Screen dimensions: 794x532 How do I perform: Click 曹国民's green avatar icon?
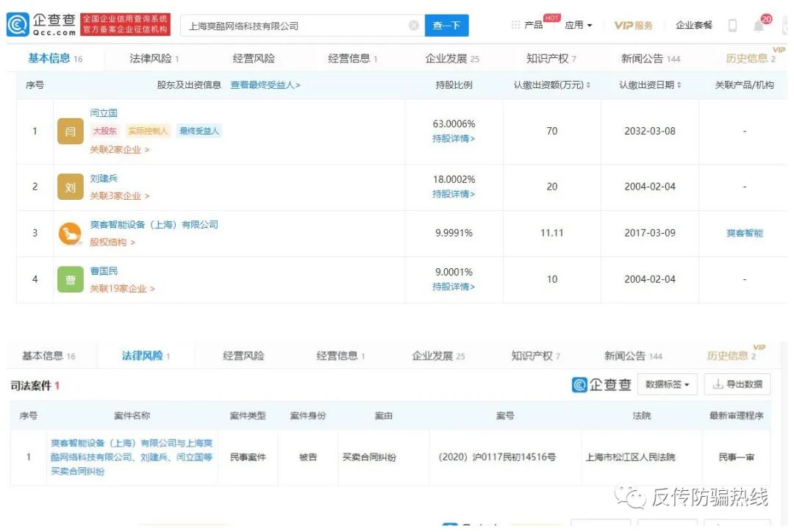click(x=71, y=279)
